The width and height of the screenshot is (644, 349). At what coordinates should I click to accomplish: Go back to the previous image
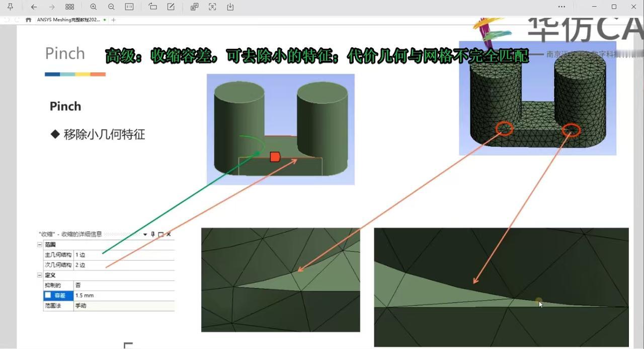[34, 7]
